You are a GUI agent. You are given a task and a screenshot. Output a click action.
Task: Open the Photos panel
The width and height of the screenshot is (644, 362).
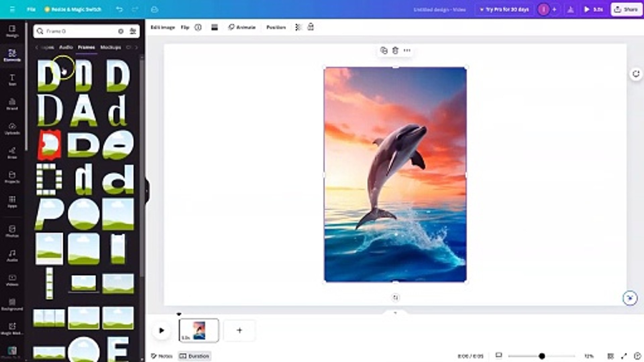tap(12, 231)
